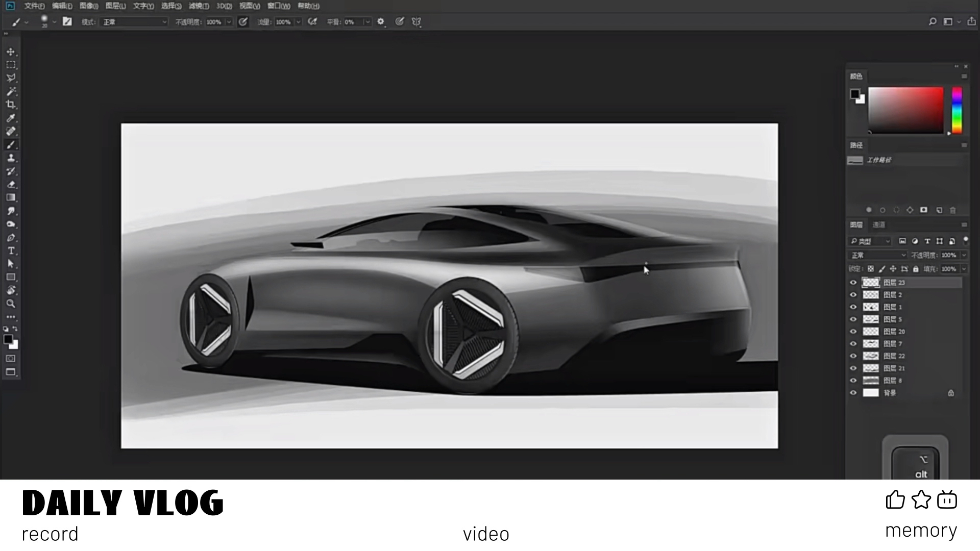Open the 图像 menu item

tap(87, 6)
